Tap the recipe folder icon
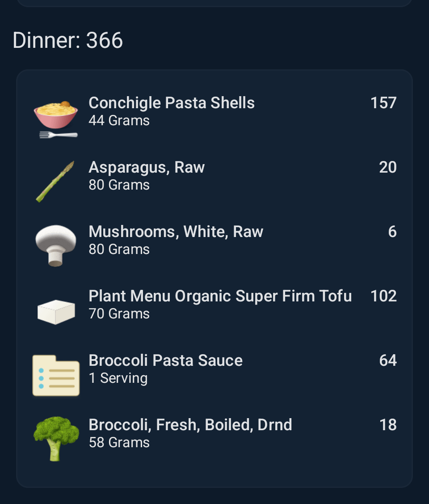The height and width of the screenshot is (504, 429). [x=56, y=375]
